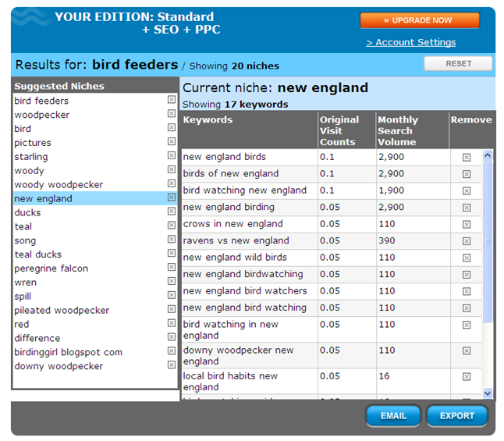Remove the wren niche

click(x=172, y=281)
